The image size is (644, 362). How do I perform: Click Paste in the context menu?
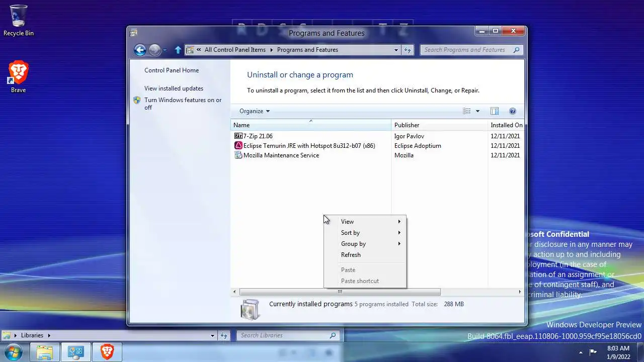point(365,270)
